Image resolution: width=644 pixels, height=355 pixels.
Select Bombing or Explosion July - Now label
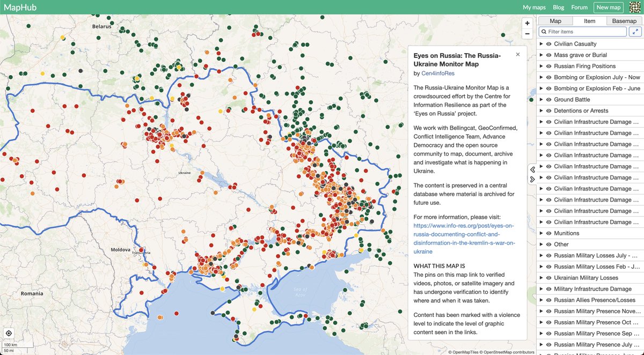click(x=597, y=77)
